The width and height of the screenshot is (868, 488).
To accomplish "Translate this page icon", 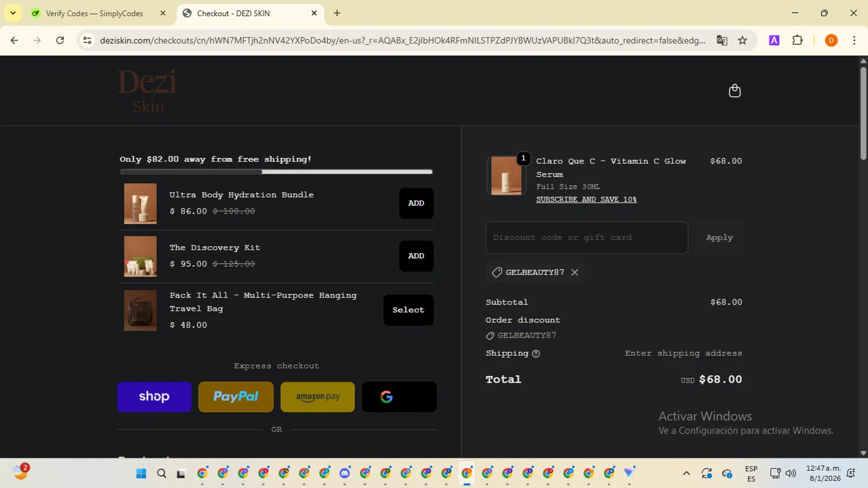I will tap(722, 41).
